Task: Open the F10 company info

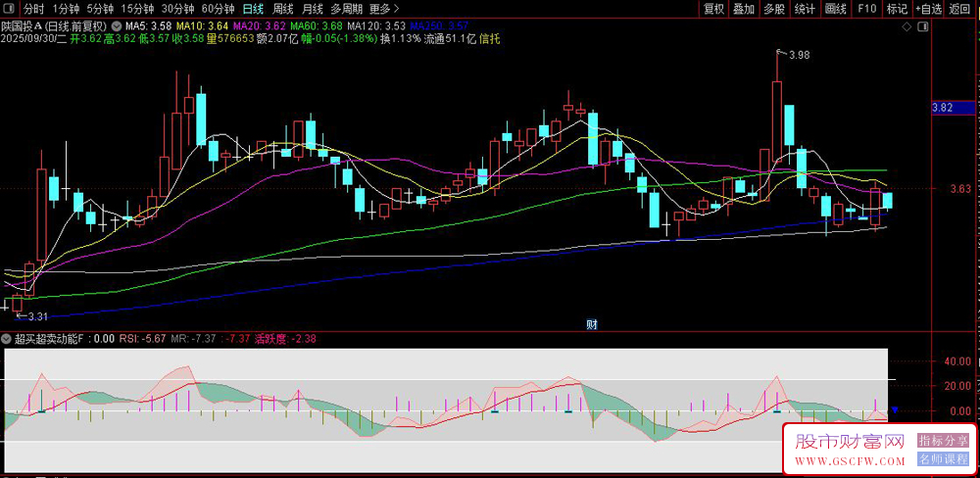Action: pos(866,9)
